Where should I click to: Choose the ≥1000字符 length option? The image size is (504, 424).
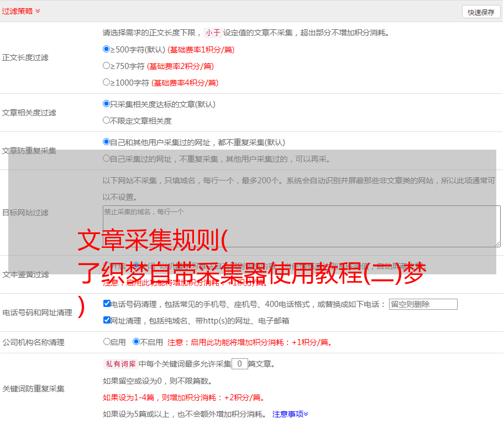[x=107, y=82]
